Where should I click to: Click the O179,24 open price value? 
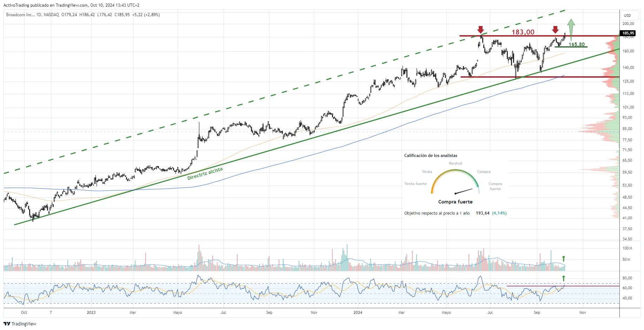pos(69,15)
